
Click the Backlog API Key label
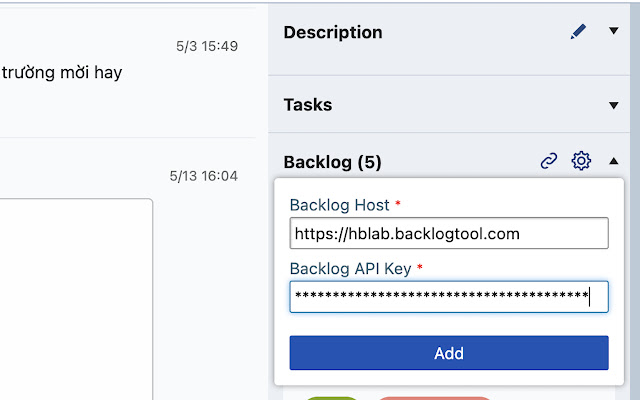(x=350, y=267)
